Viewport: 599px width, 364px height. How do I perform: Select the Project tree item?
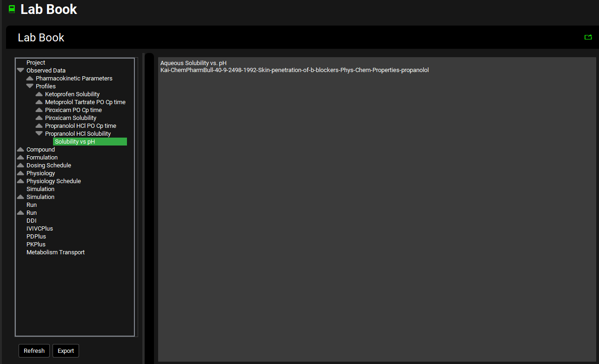pos(36,62)
